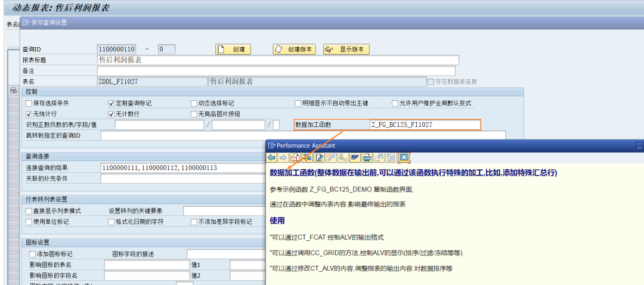Click 显示版本 button
Viewport: 644px width, 285px height.
tap(346, 49)
